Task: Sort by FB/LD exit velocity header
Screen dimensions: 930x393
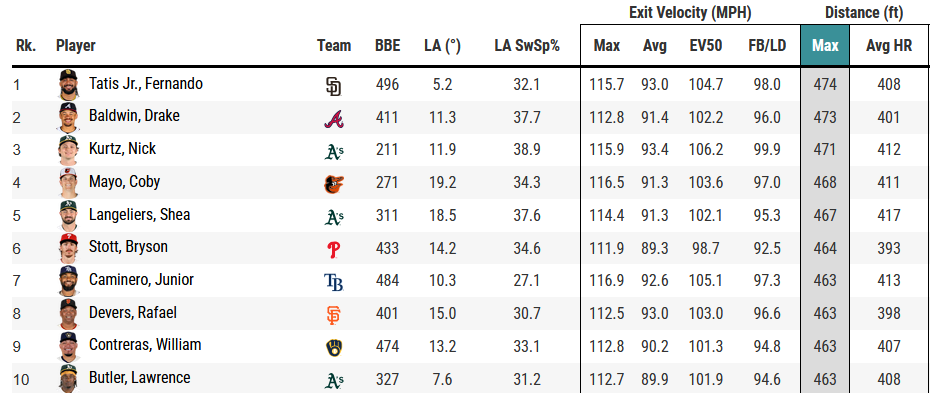Action: pyautogui.click(x=767, y=46)
